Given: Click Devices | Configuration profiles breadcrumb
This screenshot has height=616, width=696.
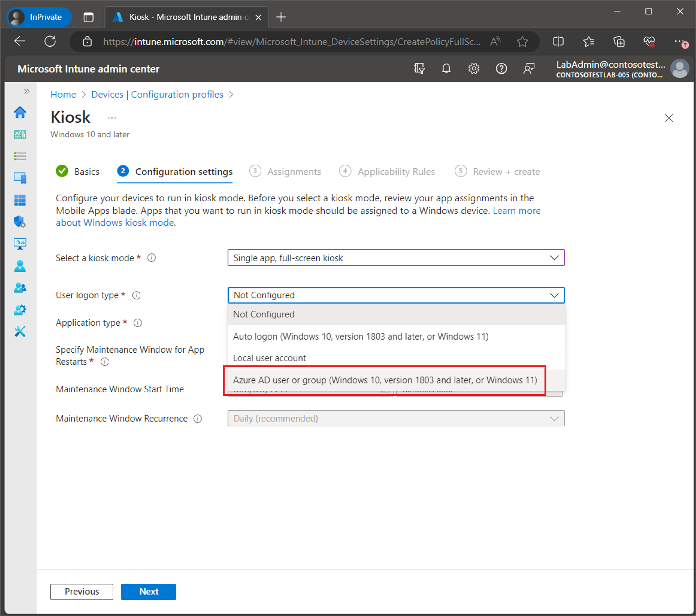Looking at the screenshot, I should click(x=157, y=94).
